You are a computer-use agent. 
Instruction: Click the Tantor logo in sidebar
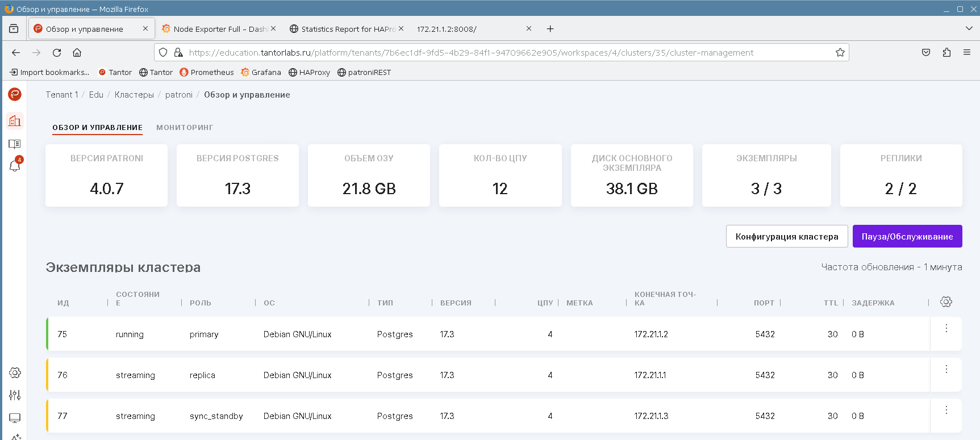[15, 94]
